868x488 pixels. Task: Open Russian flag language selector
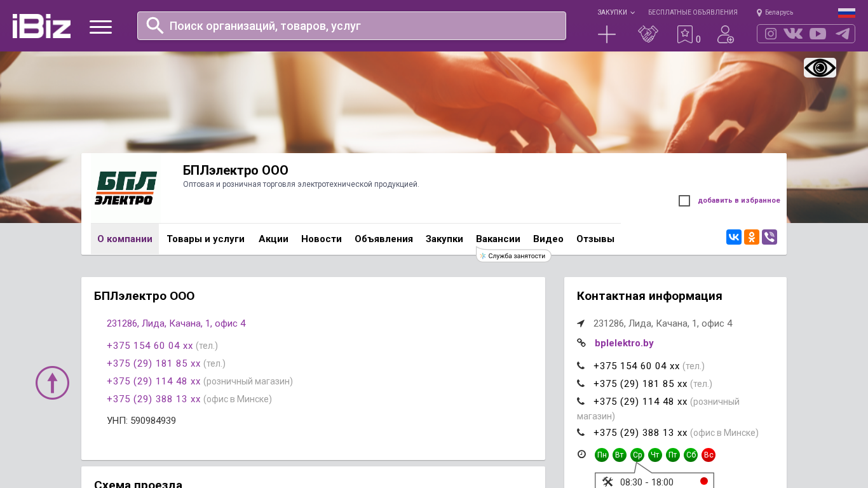pyautogui.click(x=846, y=12)
